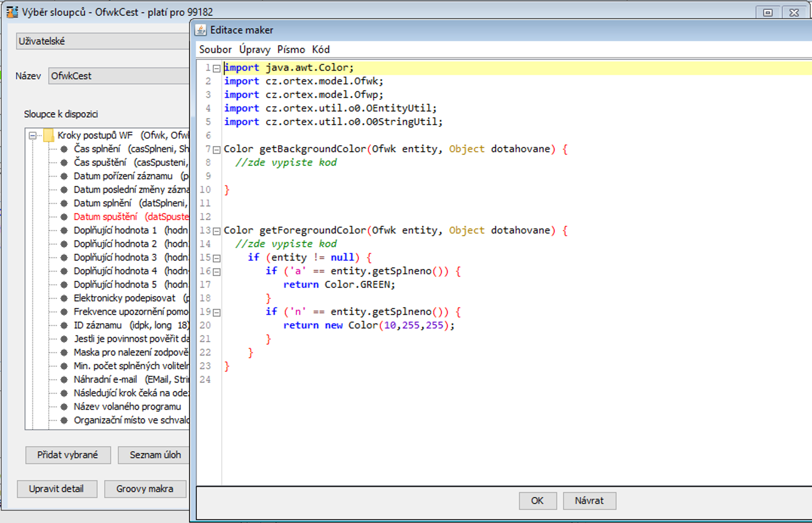Open the Kód menu
Screen dimensions: 812x523
click(x=321, y=50)
